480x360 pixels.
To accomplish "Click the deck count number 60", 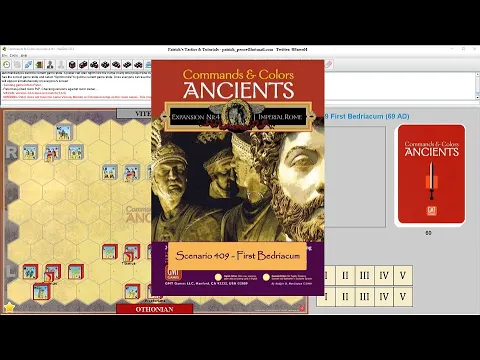I will click(x=428, y=233).
